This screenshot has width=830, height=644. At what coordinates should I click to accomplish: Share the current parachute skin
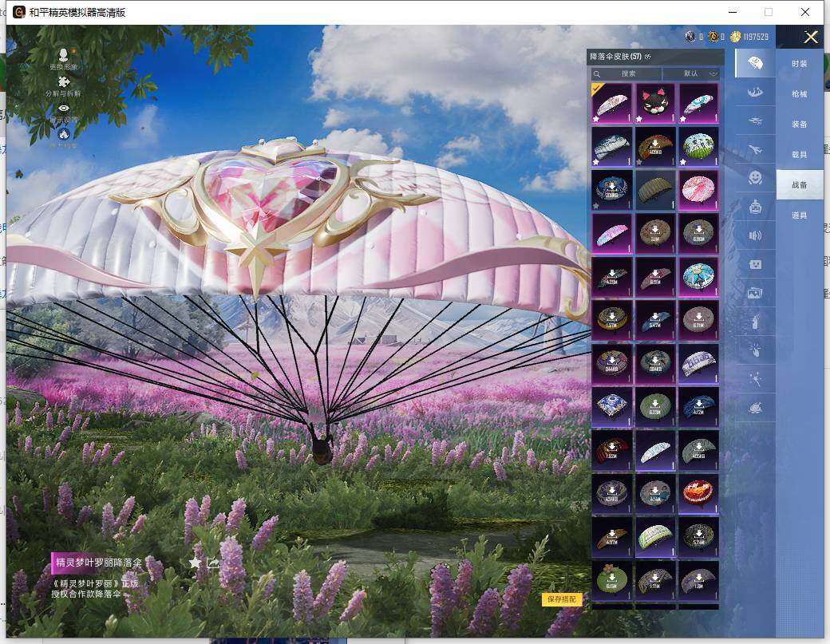coord(213,563)
